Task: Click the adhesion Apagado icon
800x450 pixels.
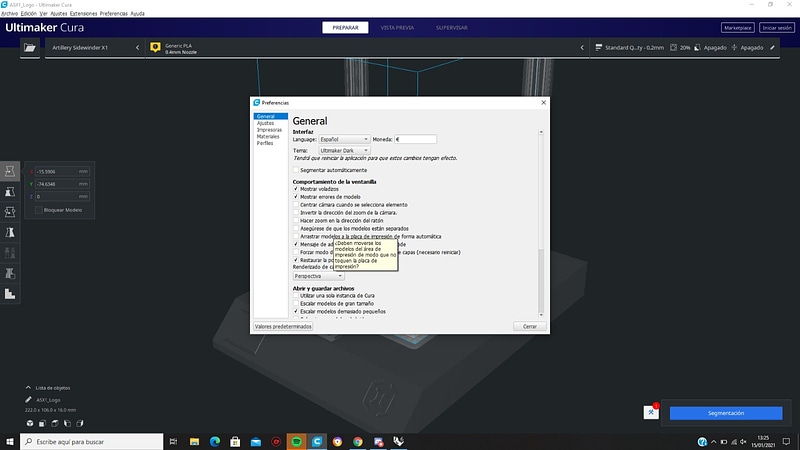Action: [734, 47]
